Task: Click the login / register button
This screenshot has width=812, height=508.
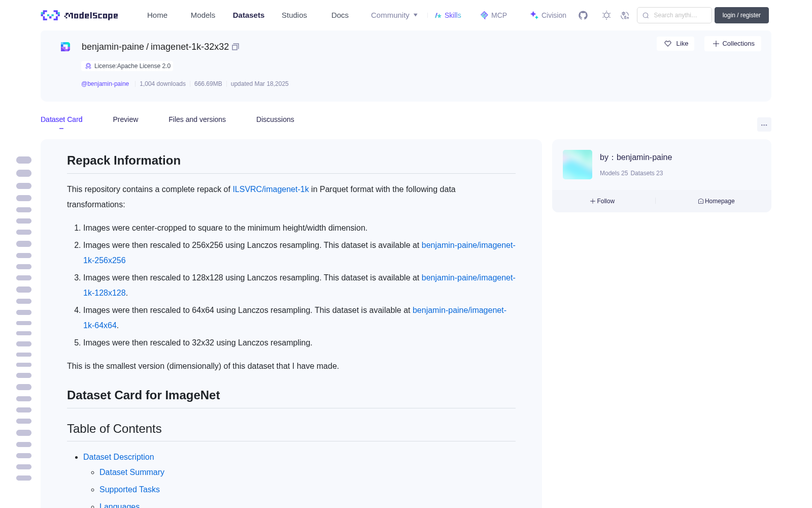Action: pyautogui.click(x=741, y=15)
